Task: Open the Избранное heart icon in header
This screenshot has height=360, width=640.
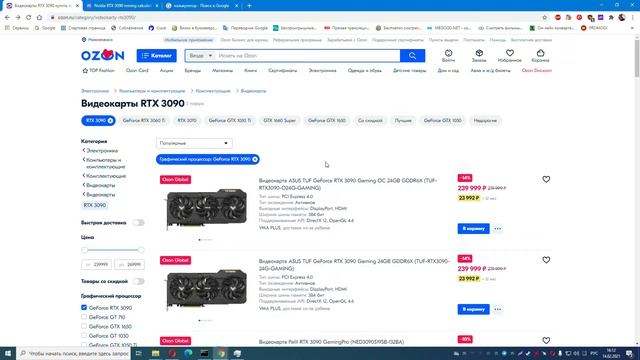Action: (x=509, y=56)
